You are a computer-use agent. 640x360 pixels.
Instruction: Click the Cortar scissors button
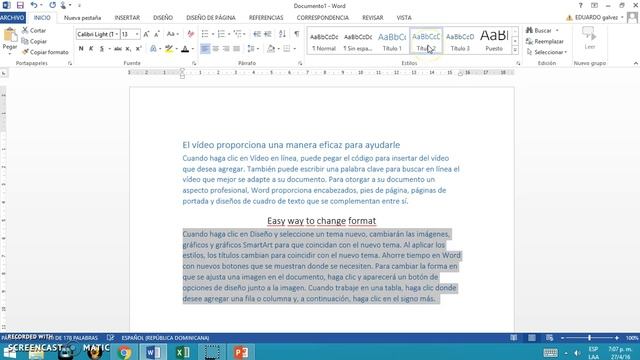(x=34, y=31)
